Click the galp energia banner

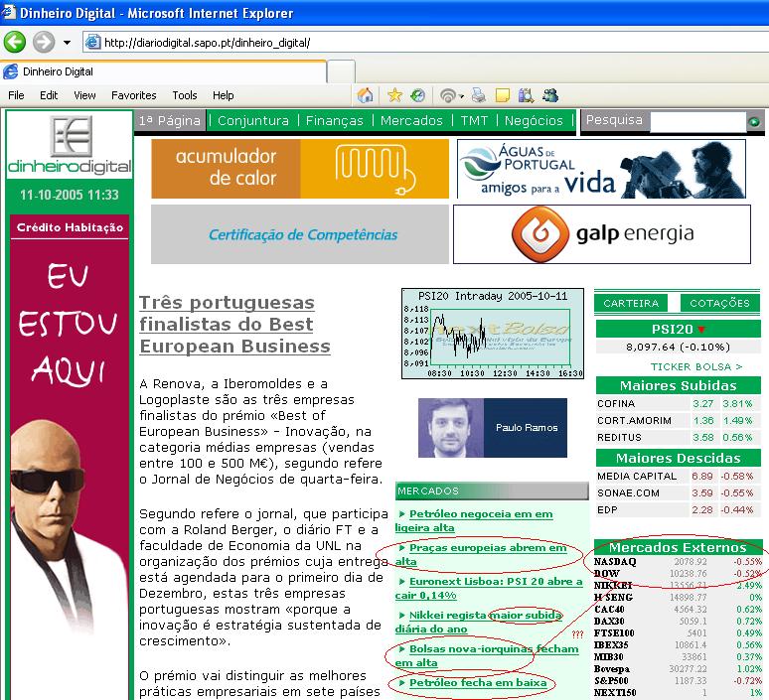[602, 234]
